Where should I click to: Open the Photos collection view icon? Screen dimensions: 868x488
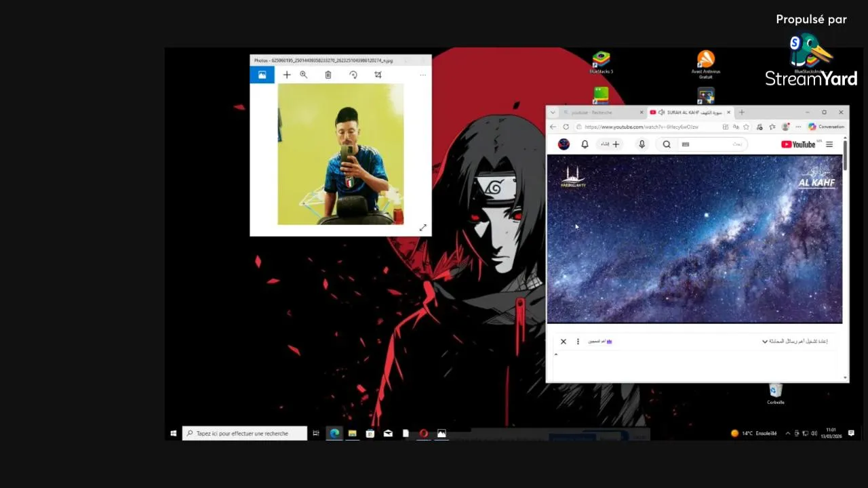(x=262, y=75)
